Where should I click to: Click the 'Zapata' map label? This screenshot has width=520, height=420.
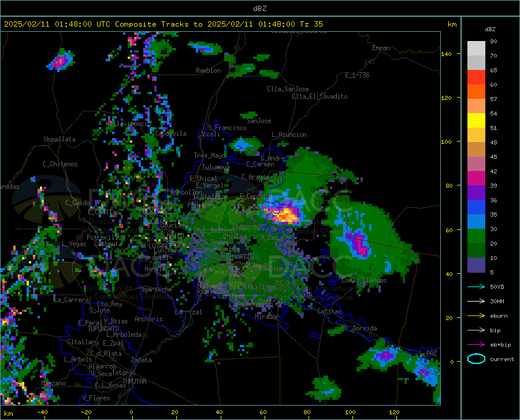[142, 360]
